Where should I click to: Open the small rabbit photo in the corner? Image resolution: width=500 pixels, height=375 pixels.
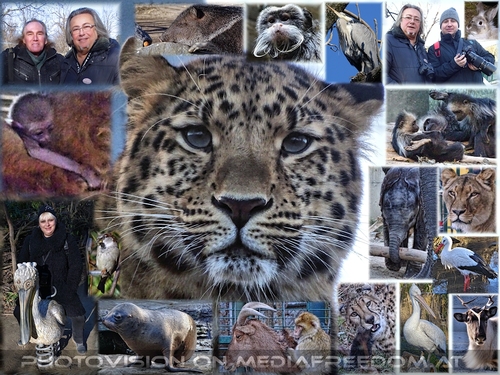coord(481,21)
